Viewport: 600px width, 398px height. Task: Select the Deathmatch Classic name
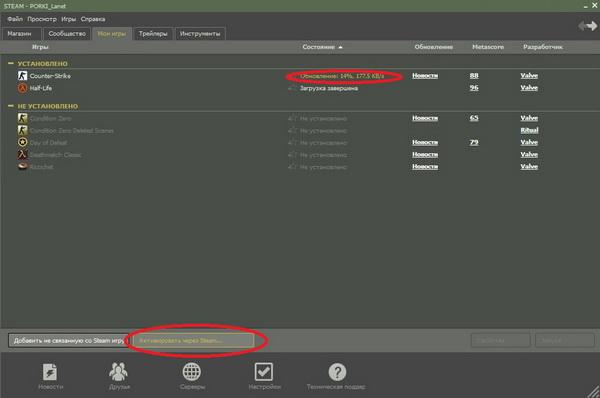click(x=55, y=155)
